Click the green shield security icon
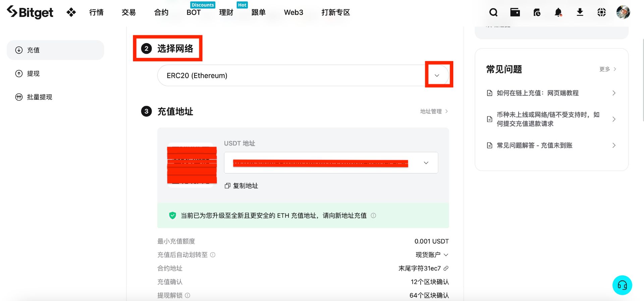Screen dimensions: 644x301 click(172, 215)
